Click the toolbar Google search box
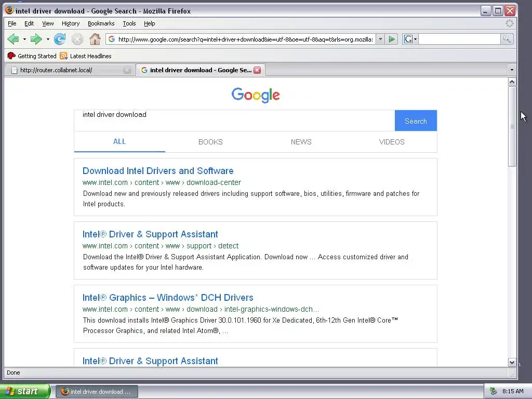The image size is (532, 399). pyautogui.click(x=460, y=39)
